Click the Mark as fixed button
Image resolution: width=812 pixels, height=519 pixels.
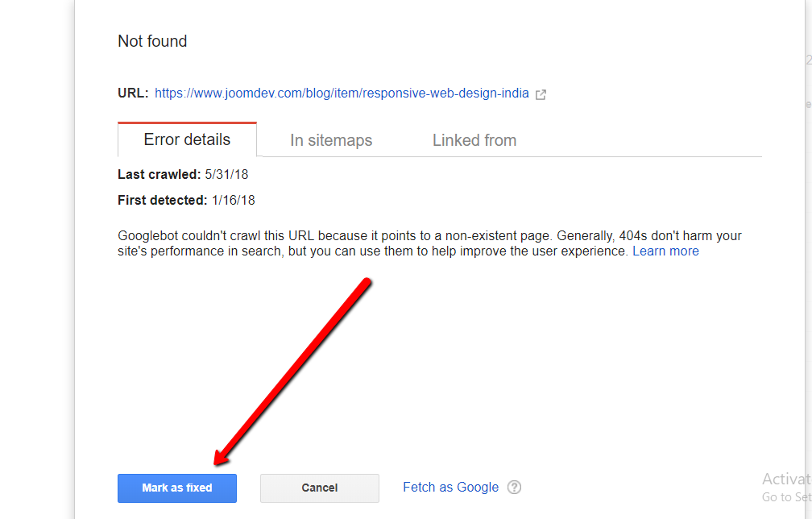[x=177, y=488]
